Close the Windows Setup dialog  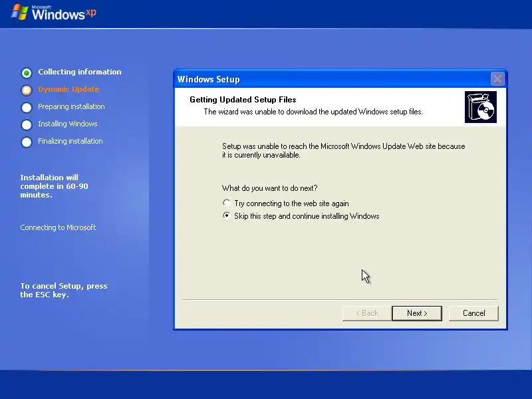click(x=497, y=79)
